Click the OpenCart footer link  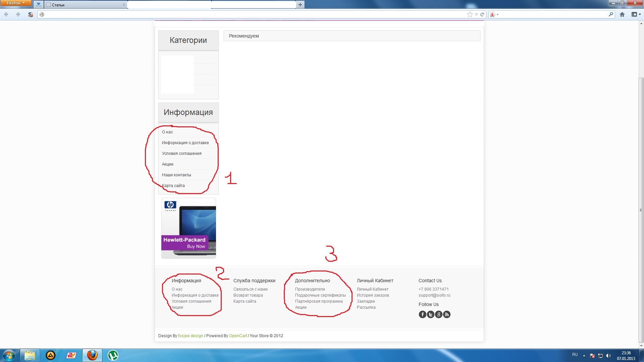point(238,336)
